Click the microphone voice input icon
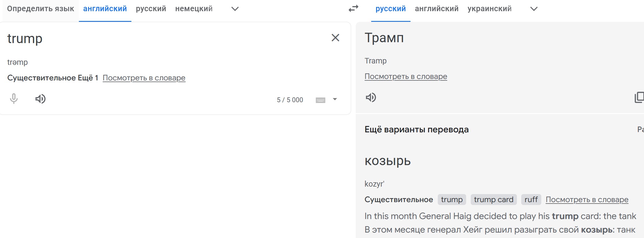This screenshot has width=644, height=238. pyautogui.click(x=14, y=99)
